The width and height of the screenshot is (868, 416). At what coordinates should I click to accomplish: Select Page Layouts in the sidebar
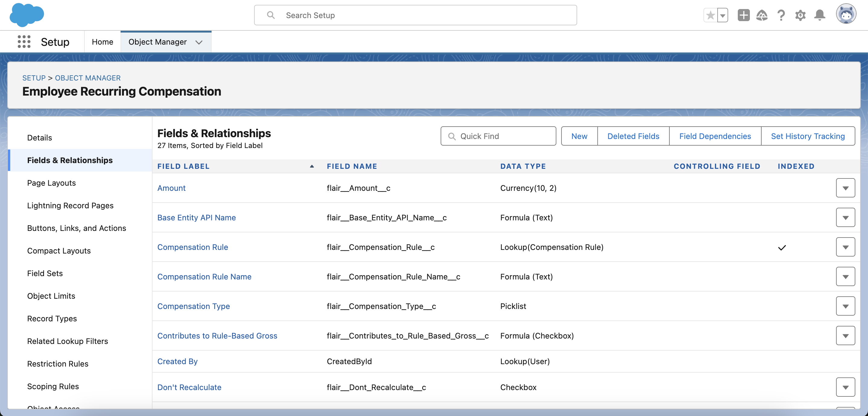pos(51,183)
